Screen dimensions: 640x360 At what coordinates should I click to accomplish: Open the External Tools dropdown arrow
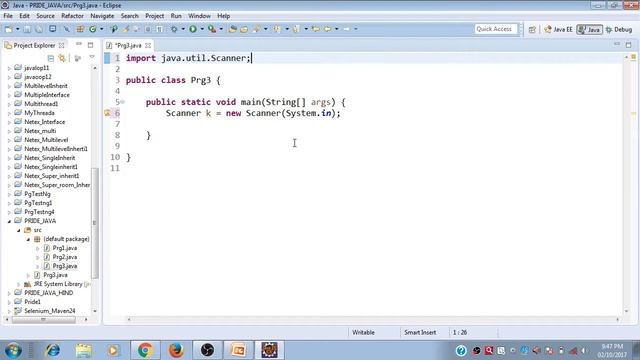pyautogui.click(x=221, y=29)
